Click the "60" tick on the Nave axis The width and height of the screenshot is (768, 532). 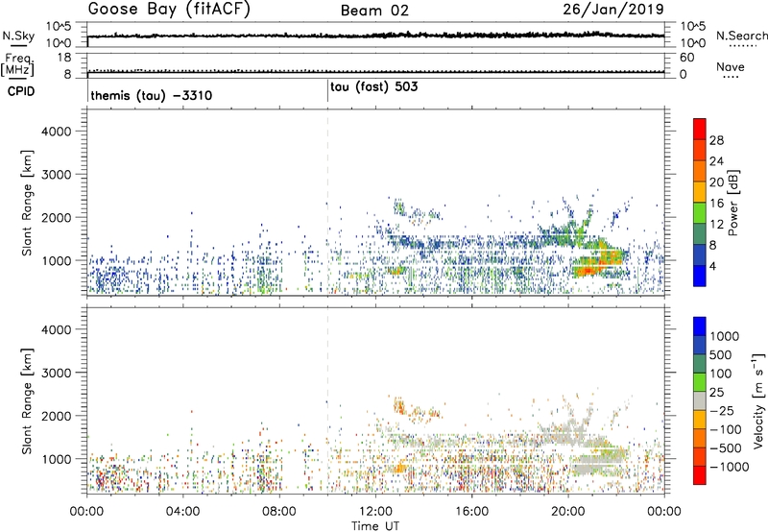(686, 58)
